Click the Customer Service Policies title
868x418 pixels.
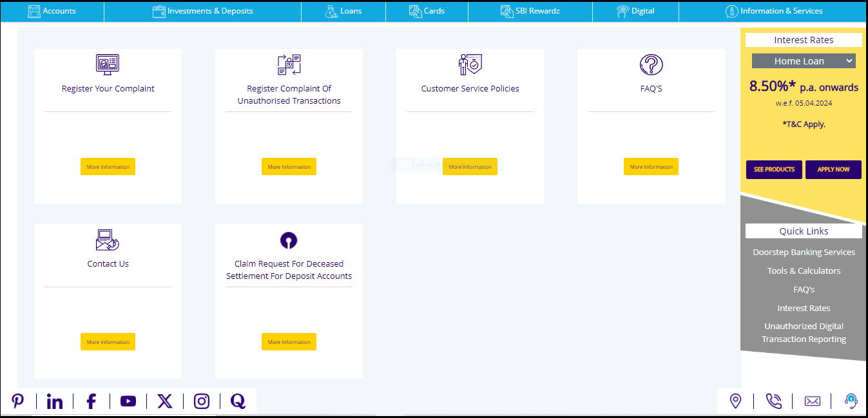coord(470,89)
